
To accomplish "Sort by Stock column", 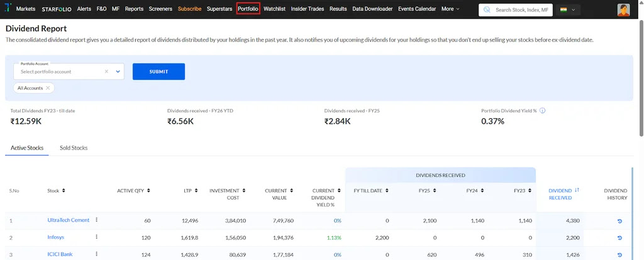I will tap(64, 191).
